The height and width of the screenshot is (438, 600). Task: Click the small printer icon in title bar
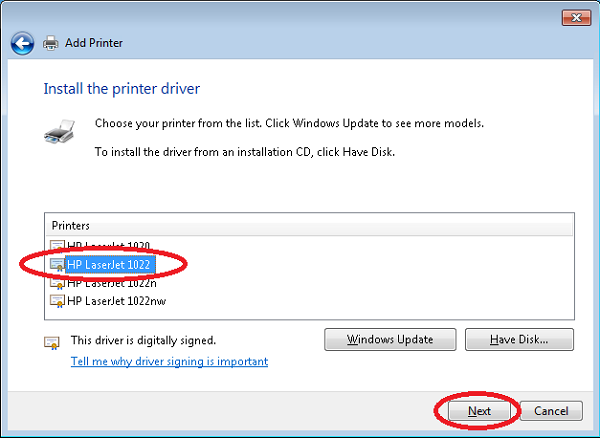coord(51,44)
